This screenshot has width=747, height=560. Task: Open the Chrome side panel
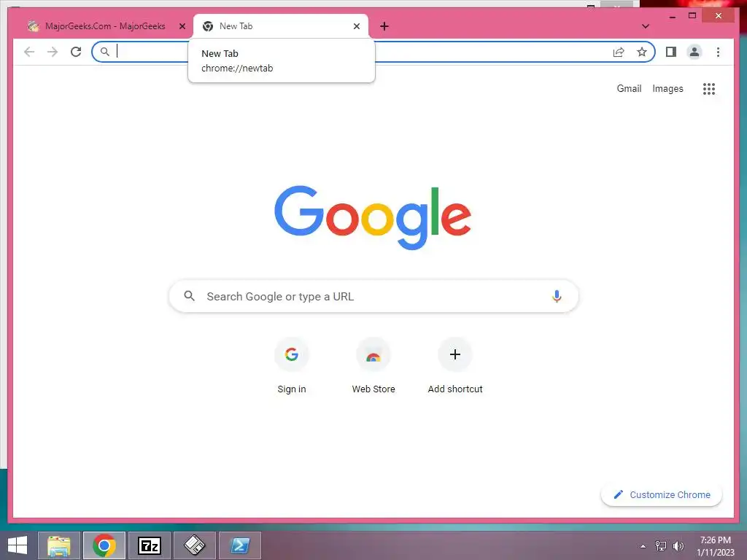tap(671, 52)
